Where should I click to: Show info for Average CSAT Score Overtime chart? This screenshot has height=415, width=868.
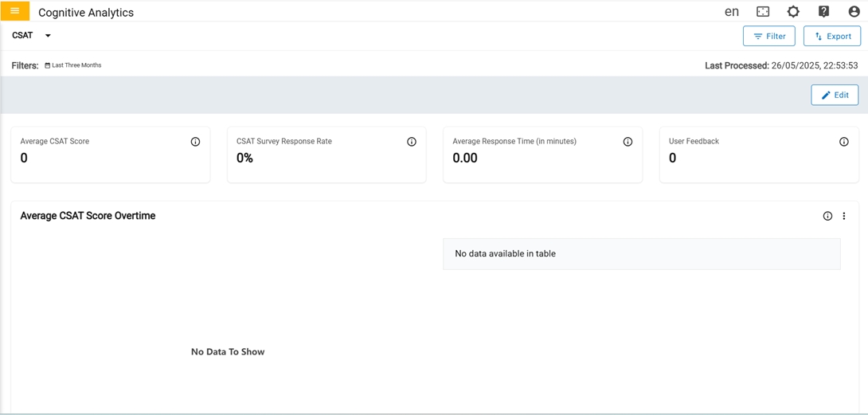(x=827, y=216)
